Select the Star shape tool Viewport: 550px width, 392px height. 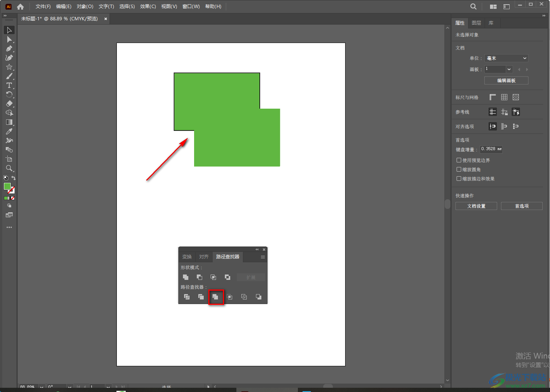click(9, 67)
